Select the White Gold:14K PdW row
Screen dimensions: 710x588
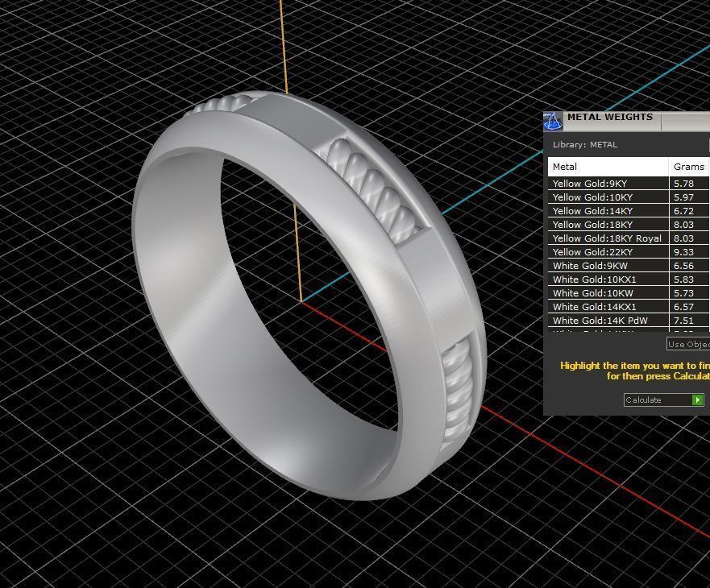click(629, 320)
